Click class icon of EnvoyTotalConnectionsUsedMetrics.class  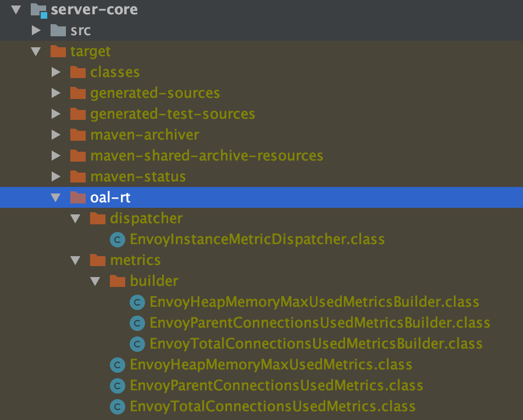118,407
